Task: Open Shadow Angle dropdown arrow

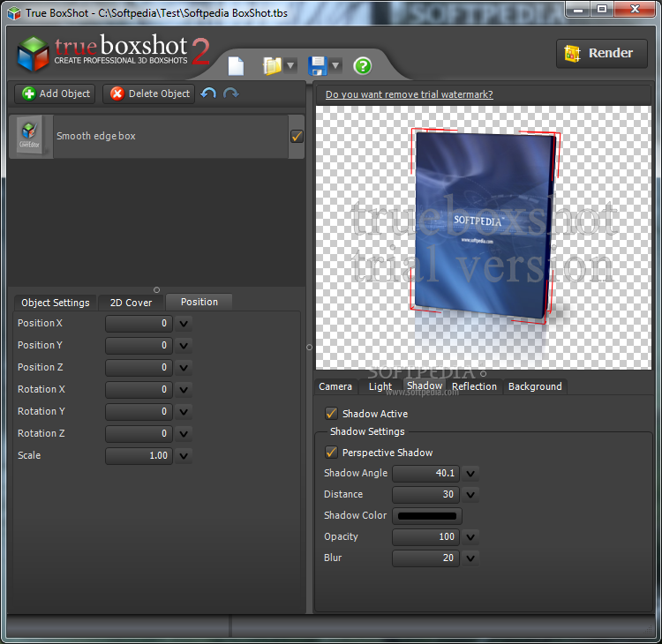Action: point(470,474)
